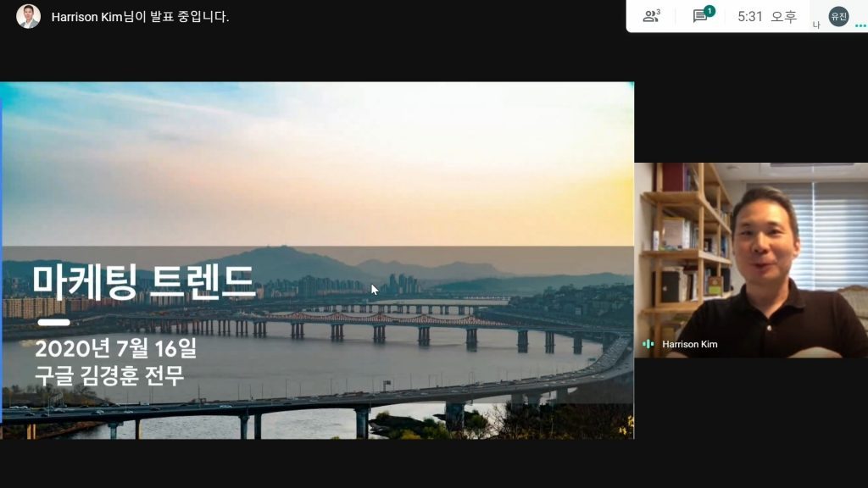
Task: Click the 5:31 오후 clock display
Action: [x=767, y=17]
